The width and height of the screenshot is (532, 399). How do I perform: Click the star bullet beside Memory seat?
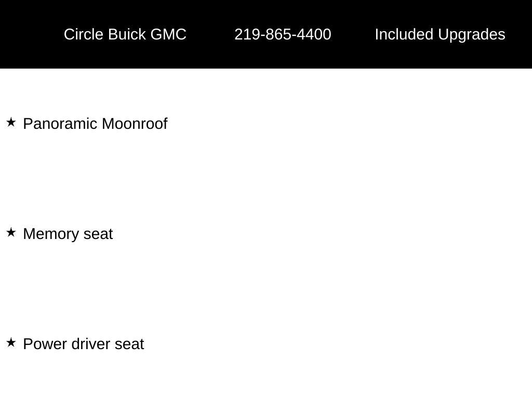[11, 233]
